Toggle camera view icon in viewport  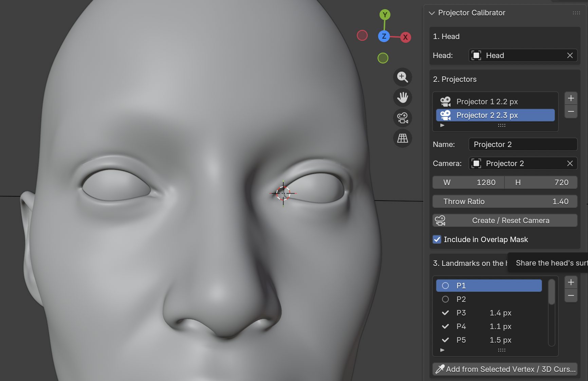pos(403,118)
